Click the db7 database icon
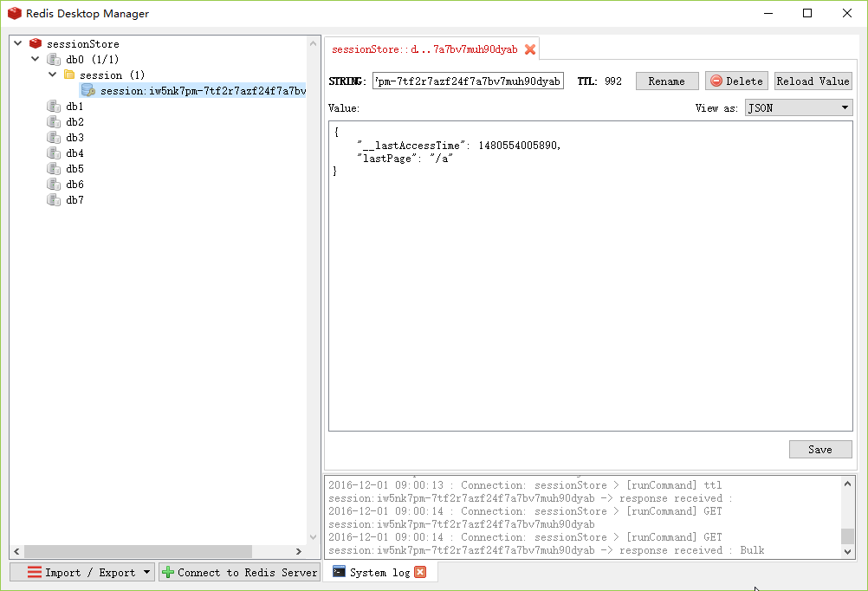This screenshot has height=591, width=868. click(x=54, y=199)
